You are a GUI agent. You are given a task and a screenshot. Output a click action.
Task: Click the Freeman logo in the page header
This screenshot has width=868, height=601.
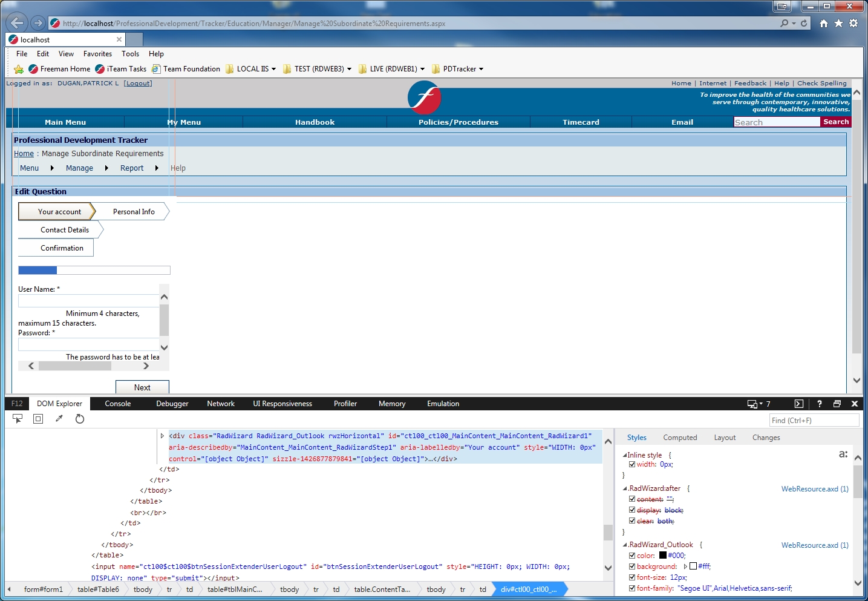coord(424,97)
